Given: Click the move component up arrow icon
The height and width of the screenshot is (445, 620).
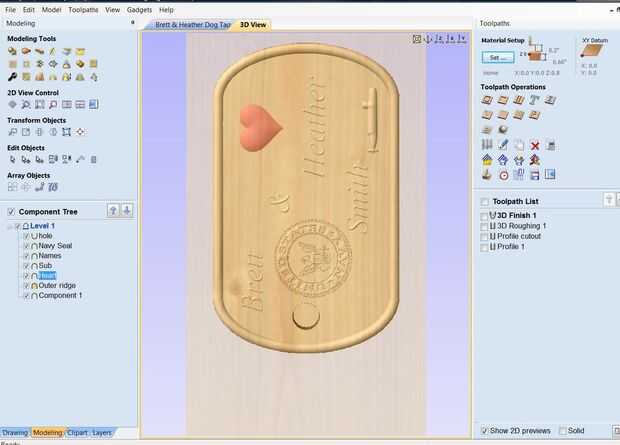Looking at the screenshot, I should click(113, 210).
